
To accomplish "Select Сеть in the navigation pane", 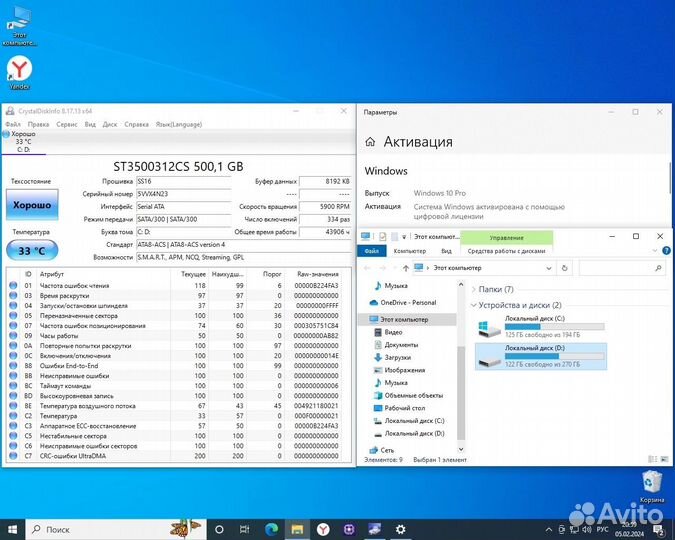I will (387, 450).
